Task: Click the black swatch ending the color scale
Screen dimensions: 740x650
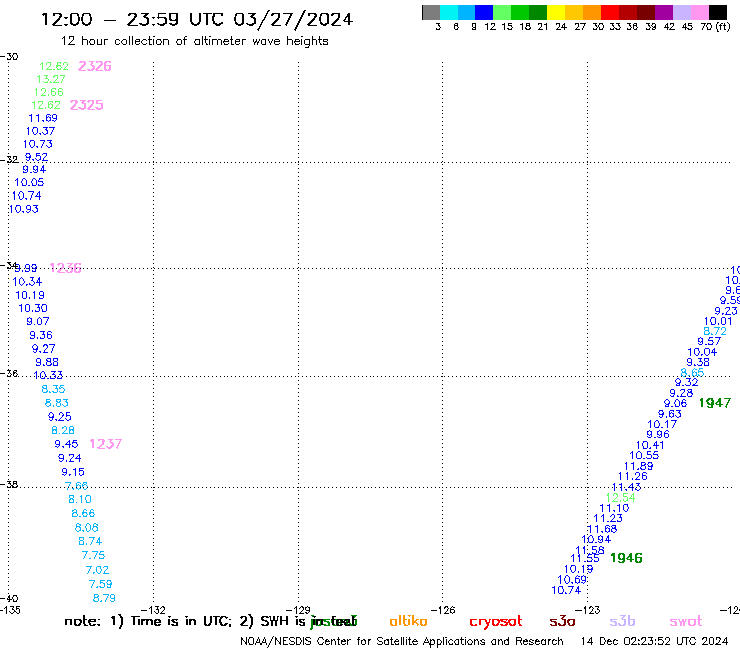Action: point(718,12)
